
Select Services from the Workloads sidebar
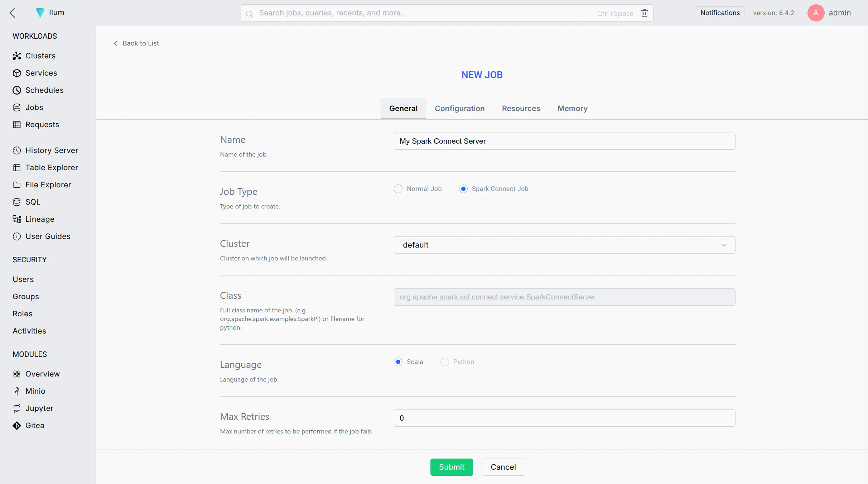coord(41,73)
